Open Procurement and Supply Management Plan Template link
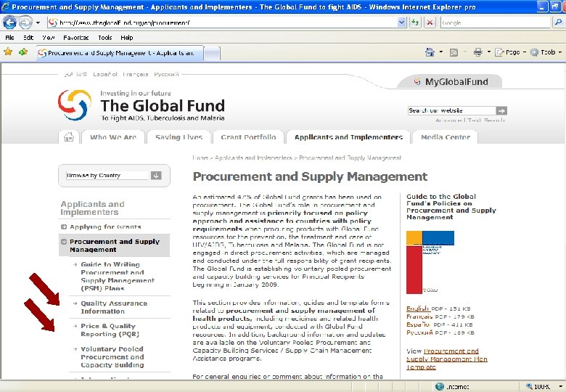The height and width of the screenshot is (392, 566). point(447,359)
